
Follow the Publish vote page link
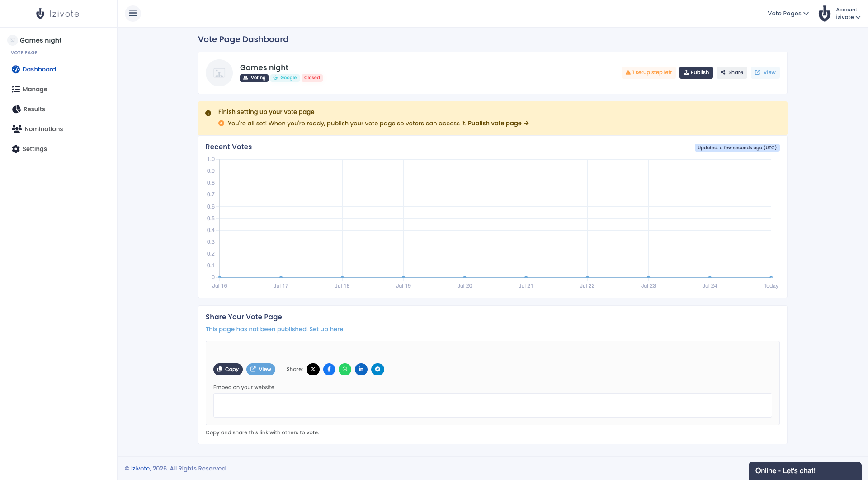(495, 123)
